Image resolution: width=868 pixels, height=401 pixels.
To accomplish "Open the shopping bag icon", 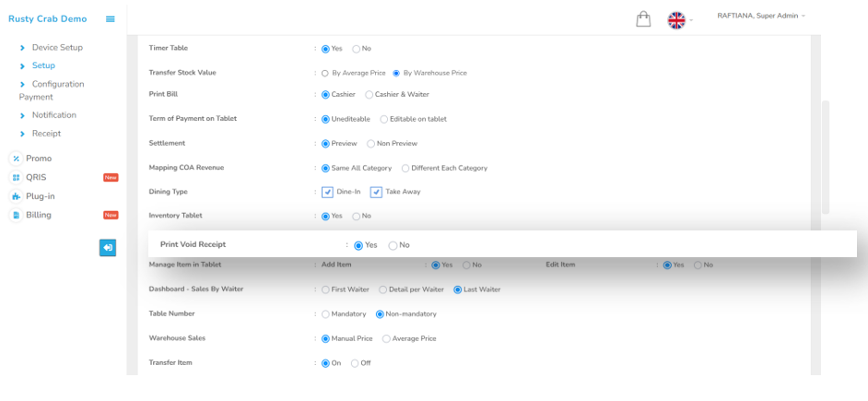I will click(x=644, y=19).
